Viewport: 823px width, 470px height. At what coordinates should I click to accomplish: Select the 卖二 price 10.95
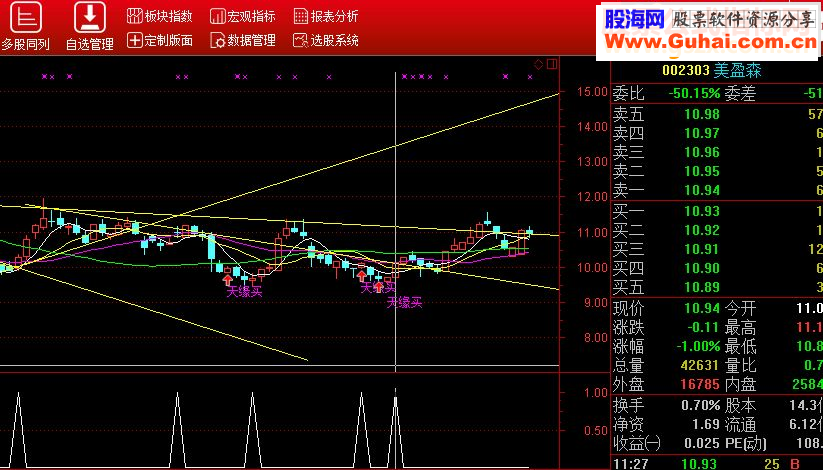pyautogui.click(x=702, y=171)
